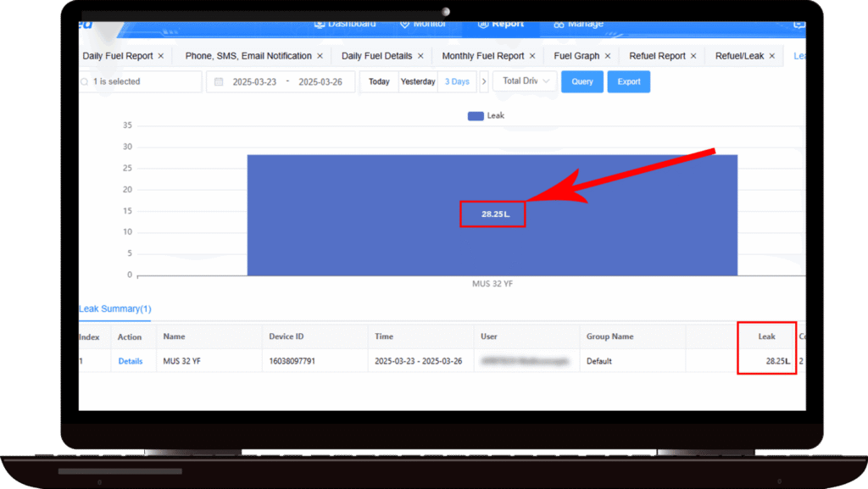Image resolution: width=868 pixels, height=489 pixels.
Task: Switch to Daily Fuel Details tab
Action: (376, 56)
